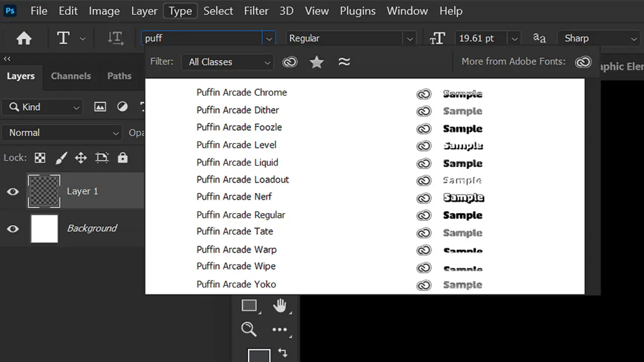Select the Zoom magnifier tool
Screen dimensions: 644x362
click(x=249, y=329)
